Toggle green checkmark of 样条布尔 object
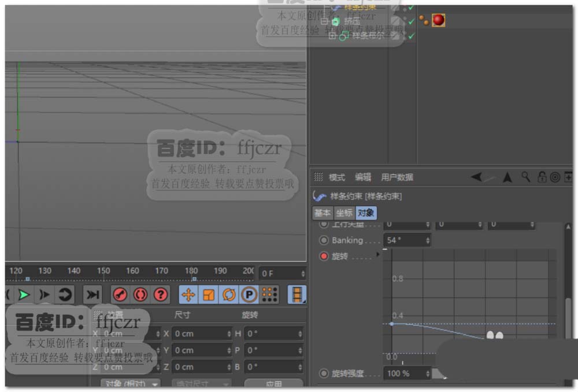 pos(412,36)
